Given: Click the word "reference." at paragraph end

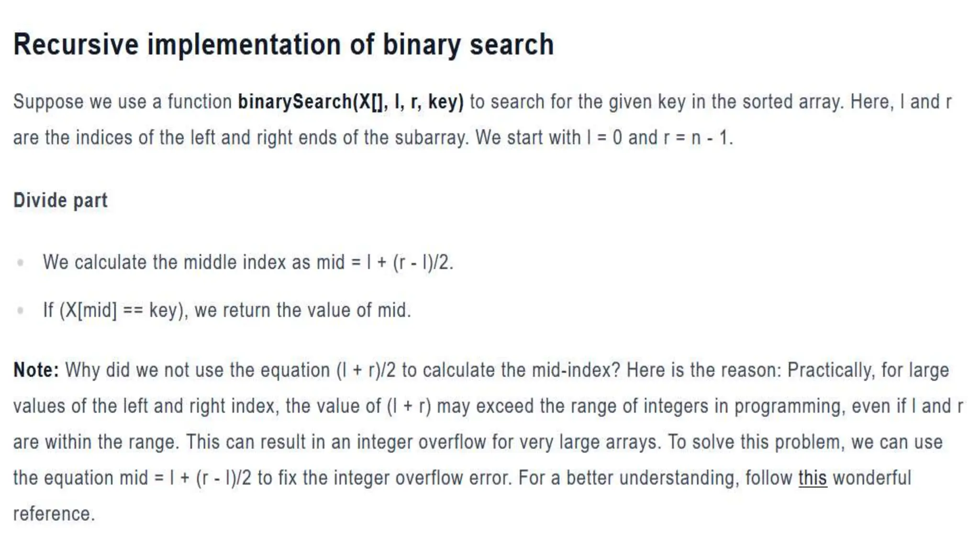Looking at the screenshot, I should (54, 514).
